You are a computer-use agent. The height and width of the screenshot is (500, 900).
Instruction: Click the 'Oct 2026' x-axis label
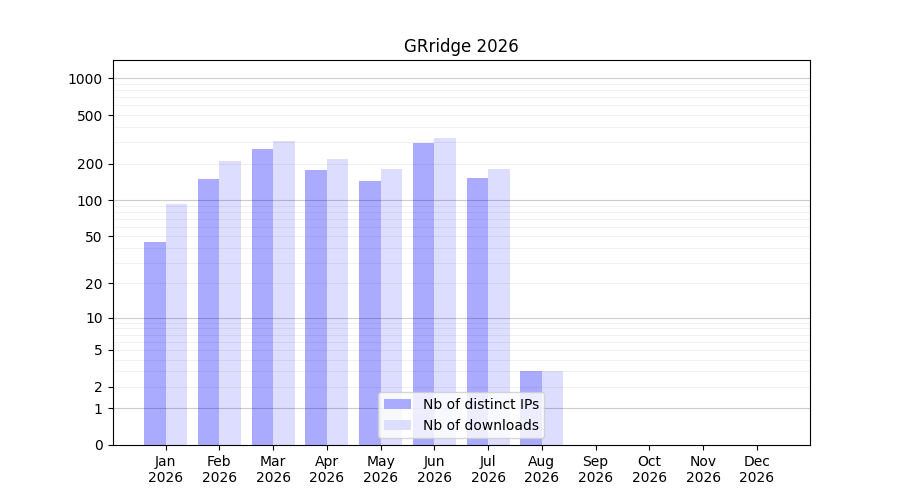pyautogui.click(x=649, y=469)
